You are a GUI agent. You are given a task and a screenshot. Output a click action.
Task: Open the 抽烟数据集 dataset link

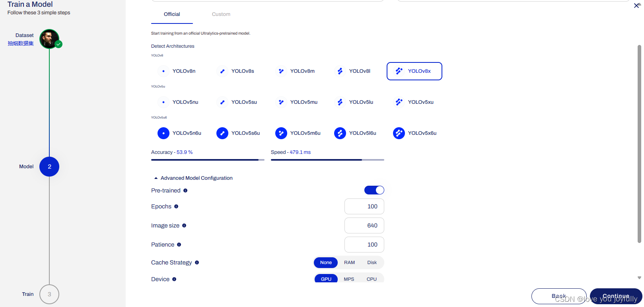[21, 43]
